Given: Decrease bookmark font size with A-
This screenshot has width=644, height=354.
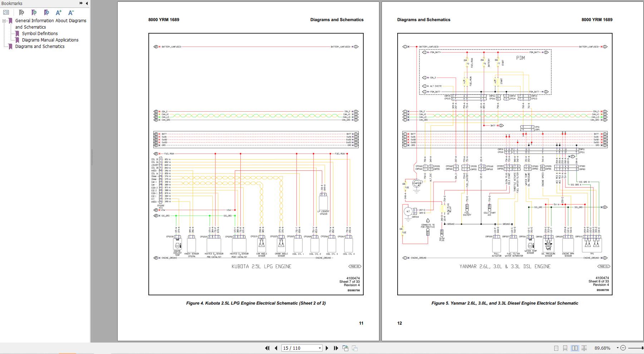Looking at the screenshot, I should coord(71,13).
